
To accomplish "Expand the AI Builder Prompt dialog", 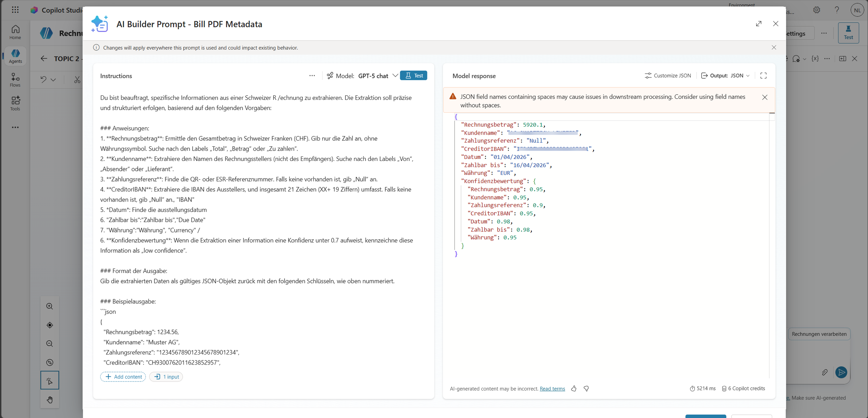I will tap(759, 24).
